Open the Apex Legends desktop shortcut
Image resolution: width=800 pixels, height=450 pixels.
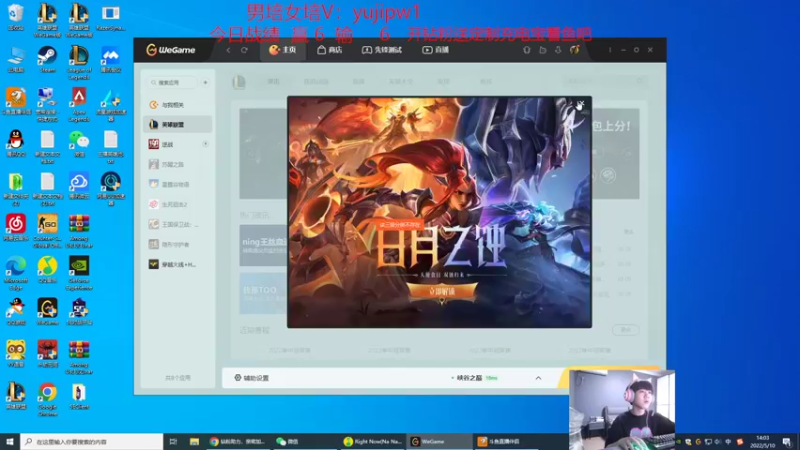[x=79, y=105]
